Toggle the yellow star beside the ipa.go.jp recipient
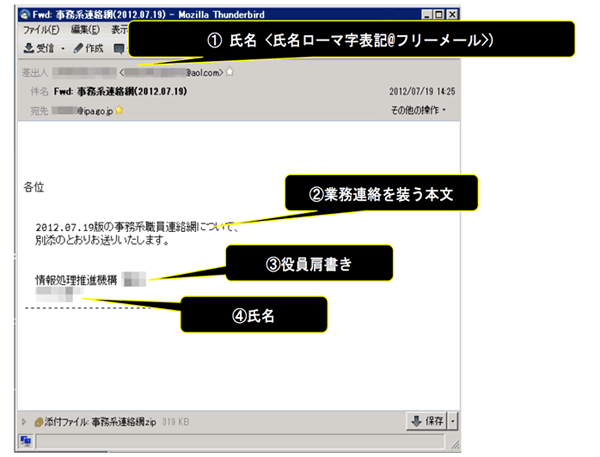Viewport: 600px width, 457px height. click(119, 110)
